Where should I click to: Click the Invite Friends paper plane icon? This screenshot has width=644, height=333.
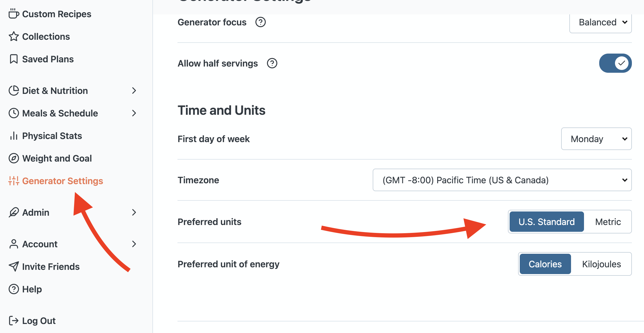(x=14, y=266)
